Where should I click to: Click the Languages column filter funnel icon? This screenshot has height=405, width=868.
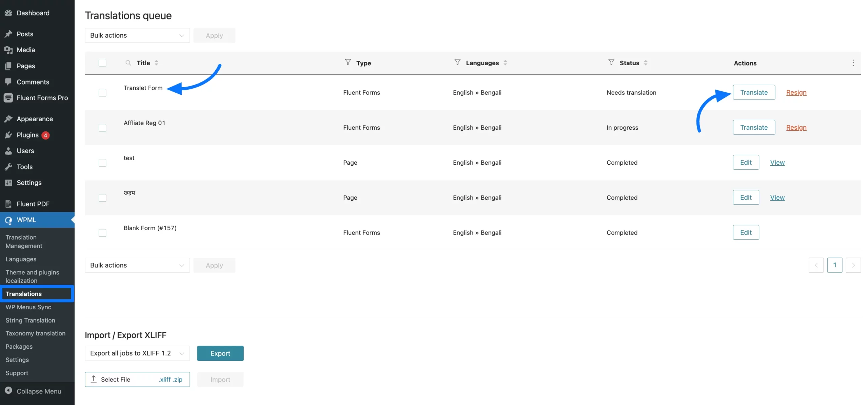457,62
